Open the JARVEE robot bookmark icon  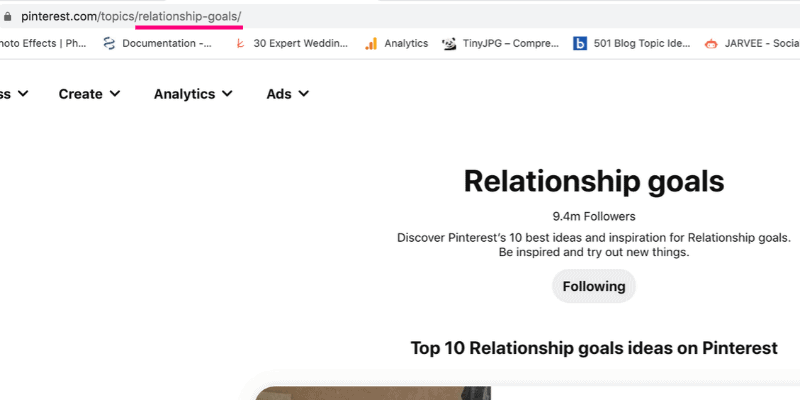711,44
